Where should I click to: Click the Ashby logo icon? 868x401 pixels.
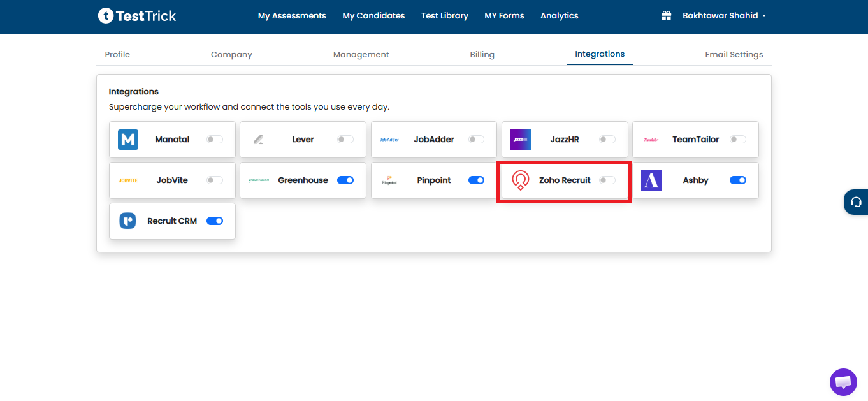[x=651, y=180]
